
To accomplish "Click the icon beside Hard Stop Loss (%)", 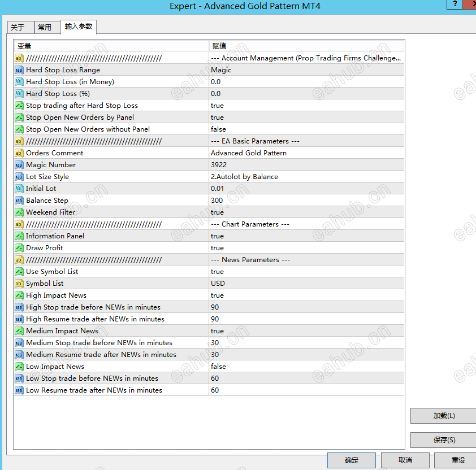I will [x=19, y=94].
